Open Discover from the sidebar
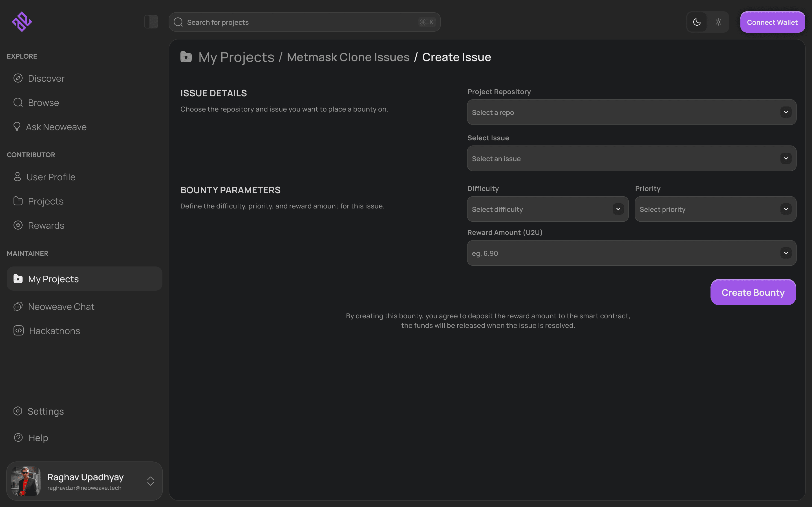Viewport: 812px width, 507px height. pyautogui.click(x=46, y=79)
